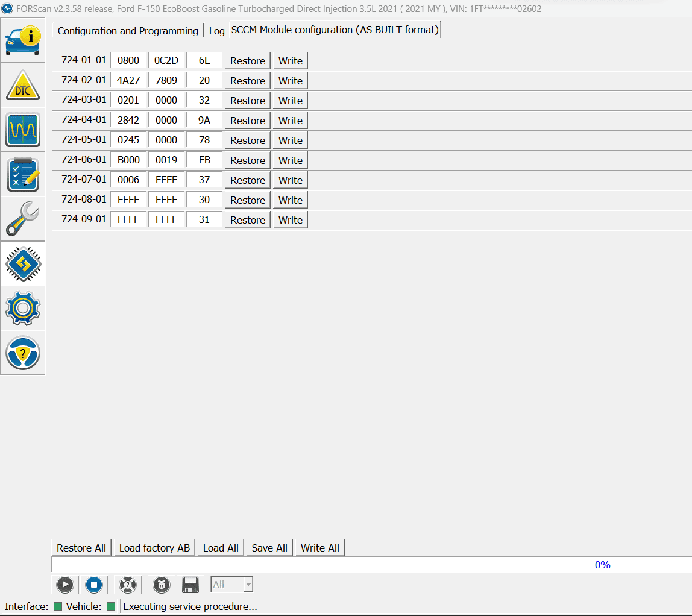Open the oscilloscope dashboard section

(x=23, y=130)
